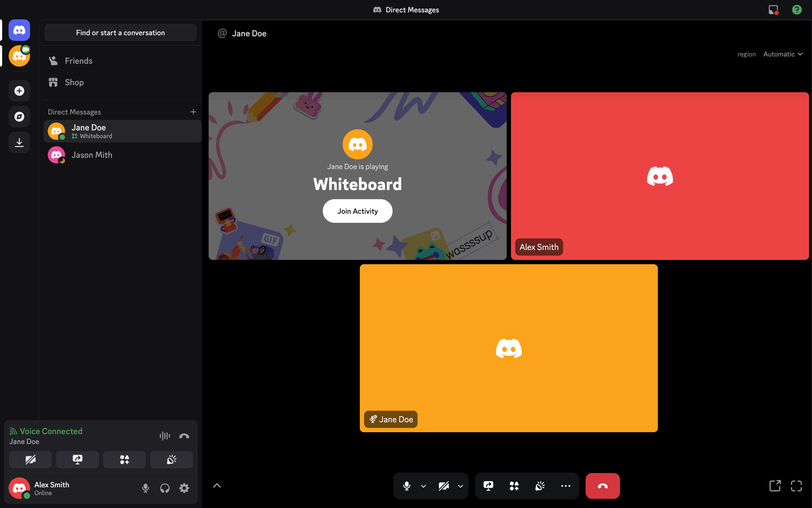Image resolution: width=812 pixels, height=508 pixels.
Task: Open the green Help question mark icon
Action: coord(797,10)
